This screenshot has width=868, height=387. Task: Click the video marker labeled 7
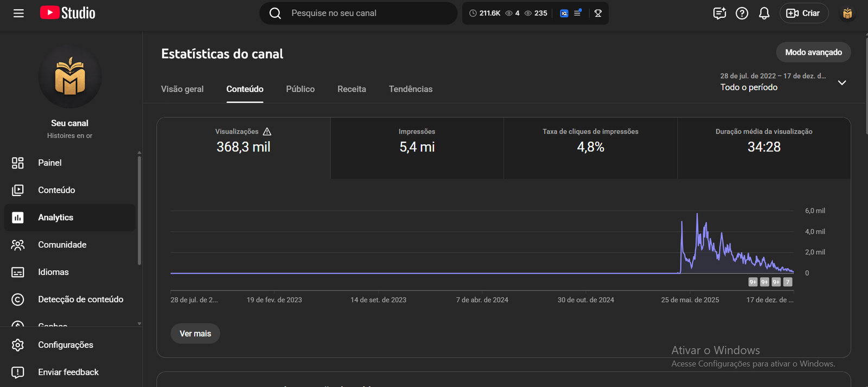click(788, 282)
